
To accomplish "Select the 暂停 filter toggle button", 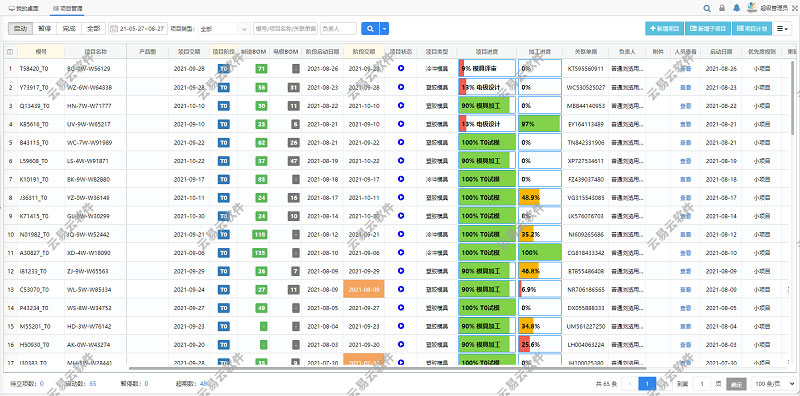I will pos(44,29).
